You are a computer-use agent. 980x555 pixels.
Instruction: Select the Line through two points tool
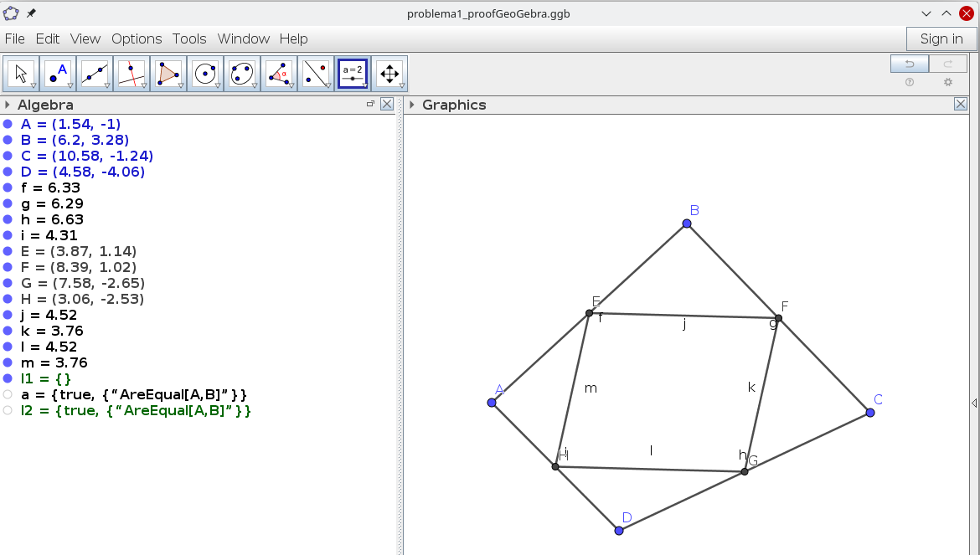tap(95, 74)
